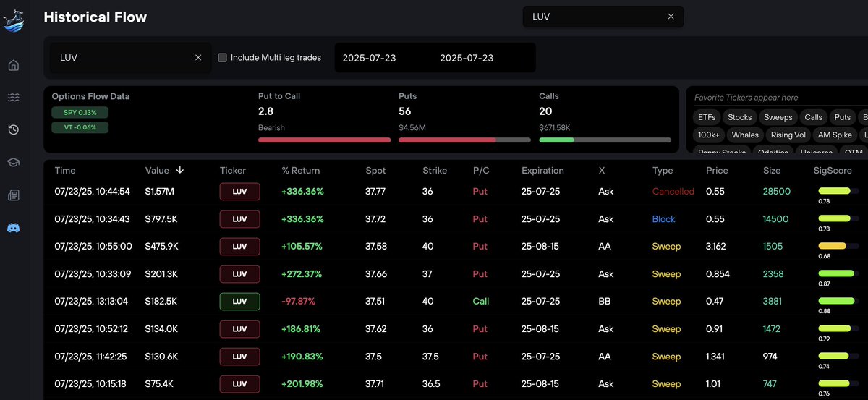The height and width of the screenshot is (400, 868).
Task: Sort by the Expiration column header
Action: tap(542, 171)
